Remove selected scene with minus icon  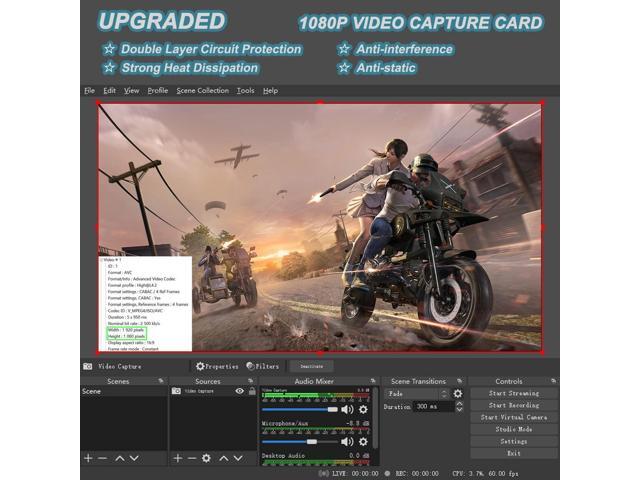102,458
